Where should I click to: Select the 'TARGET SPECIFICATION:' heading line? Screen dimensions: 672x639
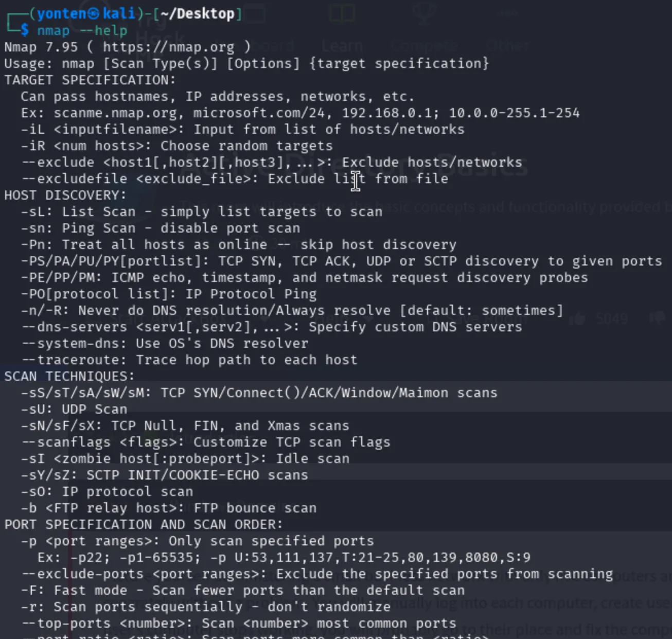[x=90, y=80]
